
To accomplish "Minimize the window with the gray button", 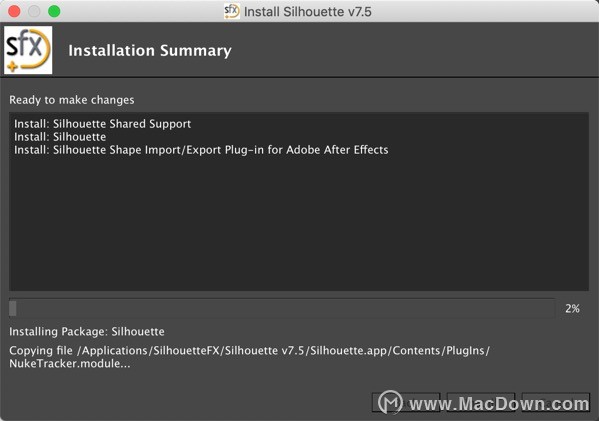I will [x=34, y=11].
